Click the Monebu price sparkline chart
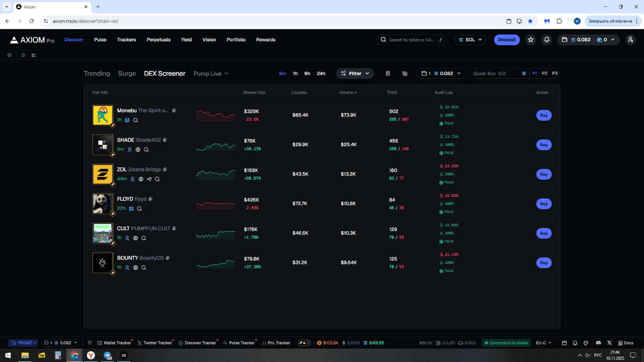The image size is (644, 362). point(215,115)
